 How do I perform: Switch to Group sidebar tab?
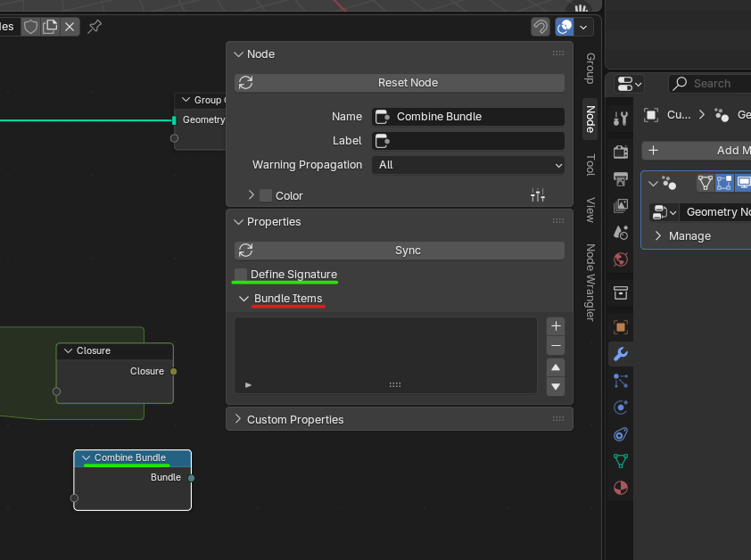[590, 69]
